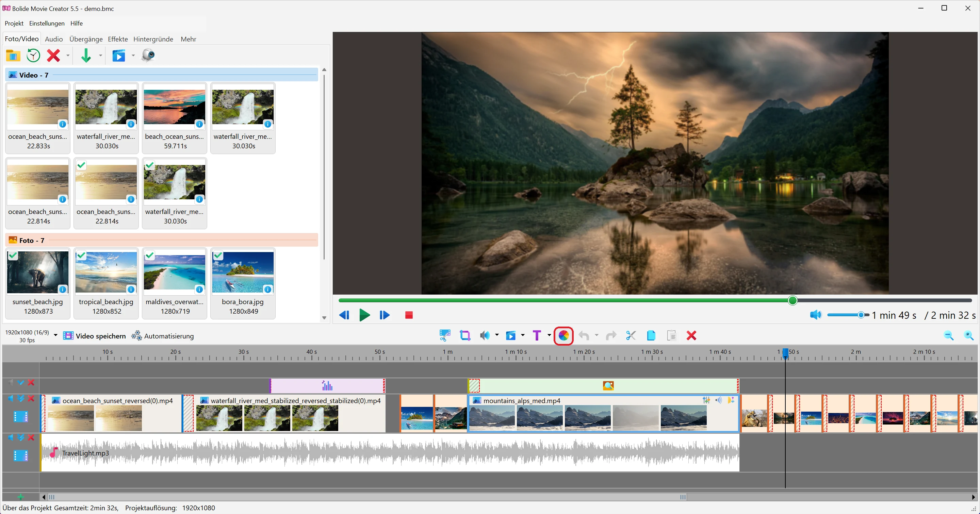The image size is (980, 514).
Task: Click the red X delete icon in timeline toolbar
Action: coord(691,335)
